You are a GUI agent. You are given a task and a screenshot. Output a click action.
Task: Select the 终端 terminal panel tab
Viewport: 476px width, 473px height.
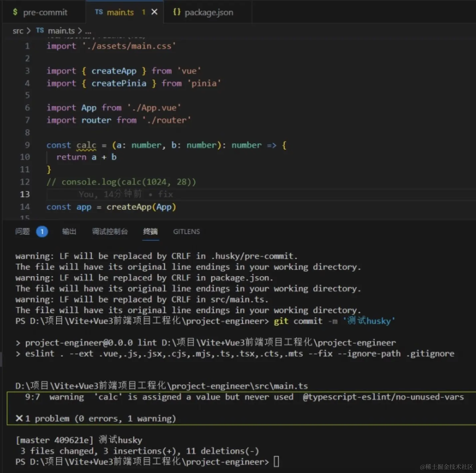150,232
